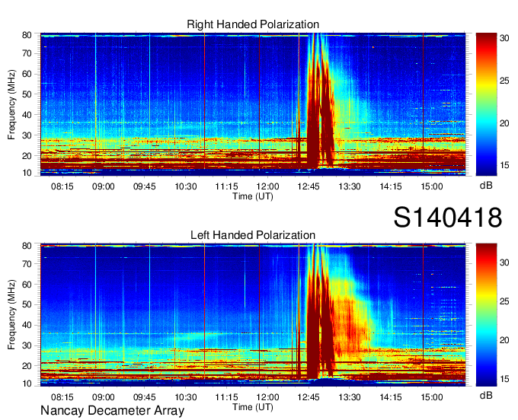518x420 pixels.
Task: Click "Time (UT)" label under right-handed plot
Action: point(253,196)
